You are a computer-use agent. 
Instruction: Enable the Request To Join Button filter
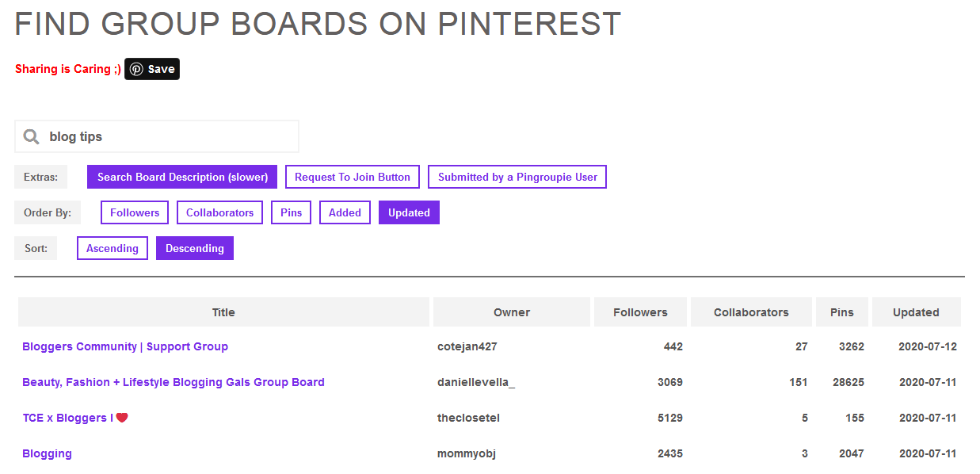tap(352, 176)
